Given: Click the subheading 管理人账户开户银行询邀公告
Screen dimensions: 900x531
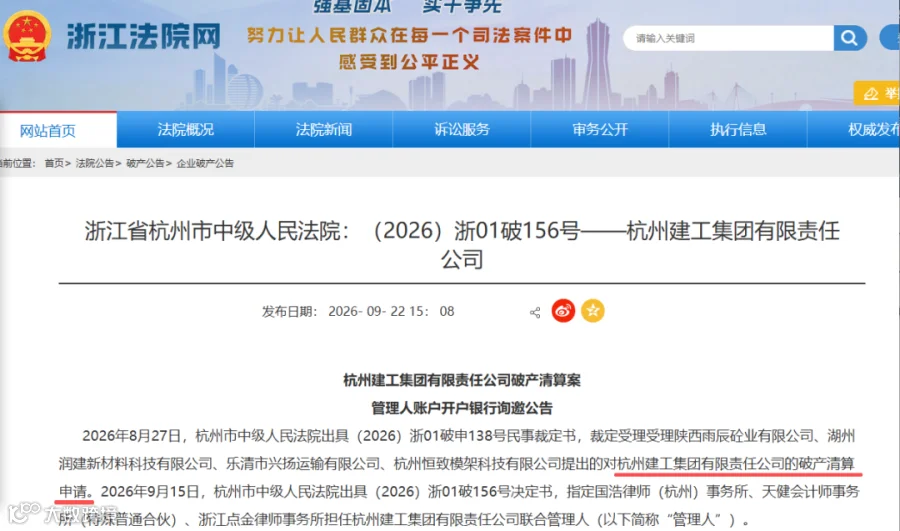Looking at the screenshot, I should pyautogui.click(x=462, y=408).
